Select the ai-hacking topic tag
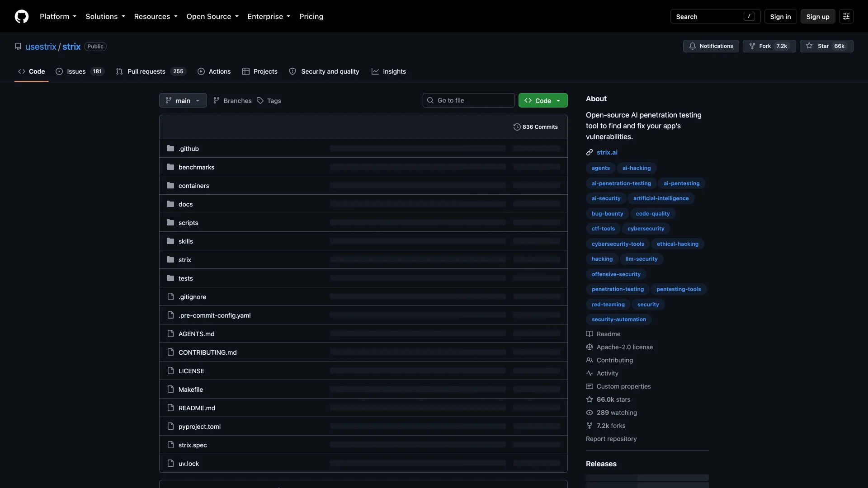 [x=637, y=168]
